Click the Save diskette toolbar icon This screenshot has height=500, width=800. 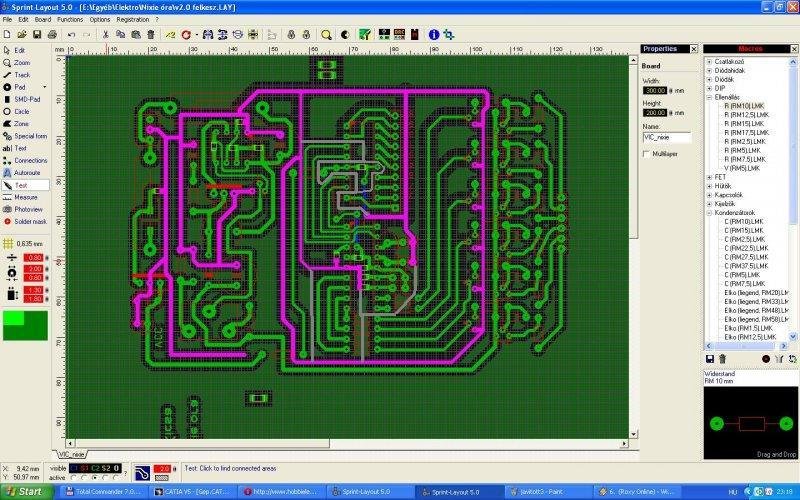coord(37,35)
